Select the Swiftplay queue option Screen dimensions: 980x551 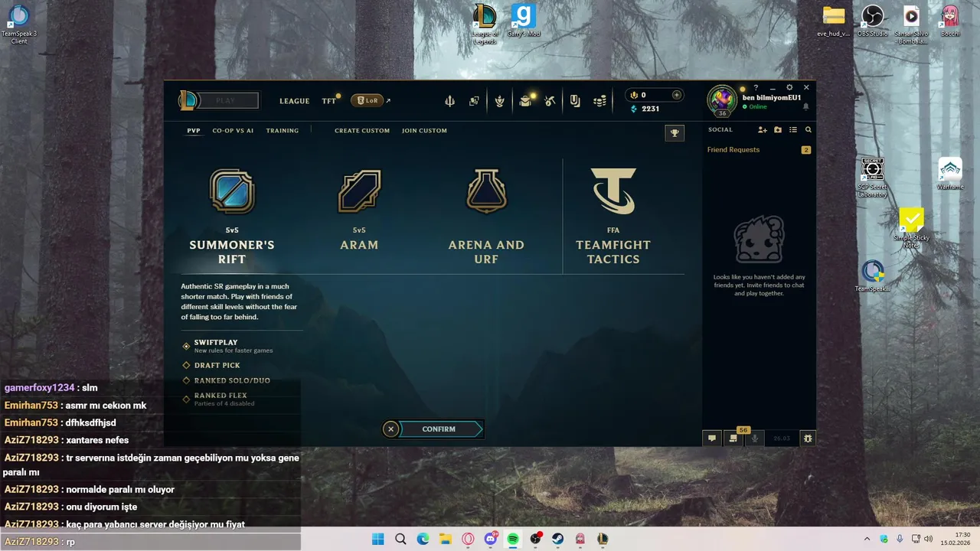[x=227, y=346]
